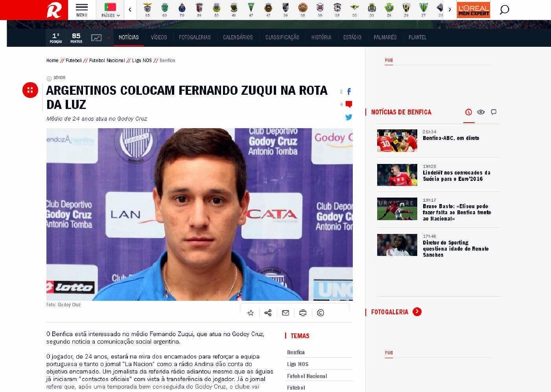Viewport: 551px width, 392px height.
Task: Open the Plantel tab
Action: (417, 37)
